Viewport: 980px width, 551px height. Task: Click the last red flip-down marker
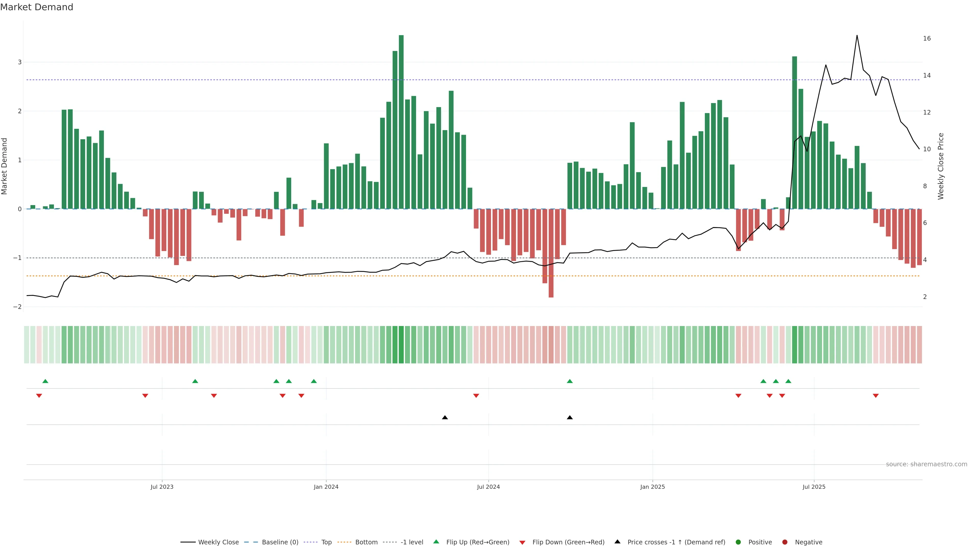pos(876,396)
